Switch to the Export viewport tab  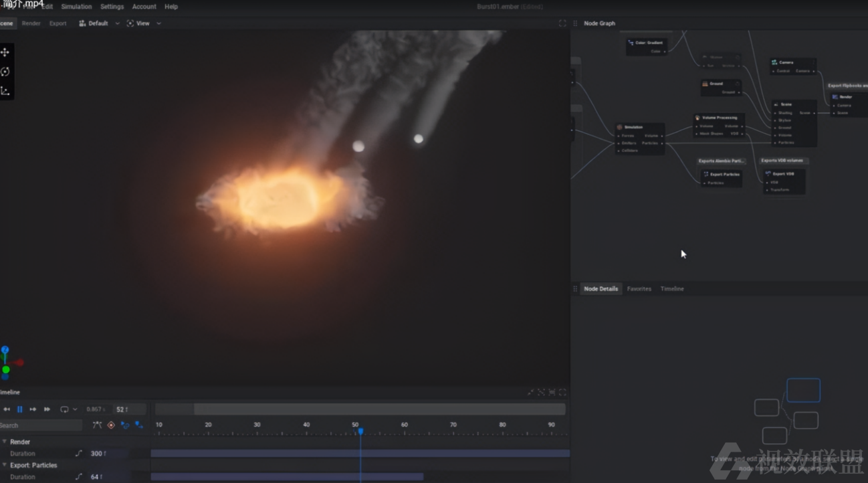pyautogui.click(x=58, y=23)
